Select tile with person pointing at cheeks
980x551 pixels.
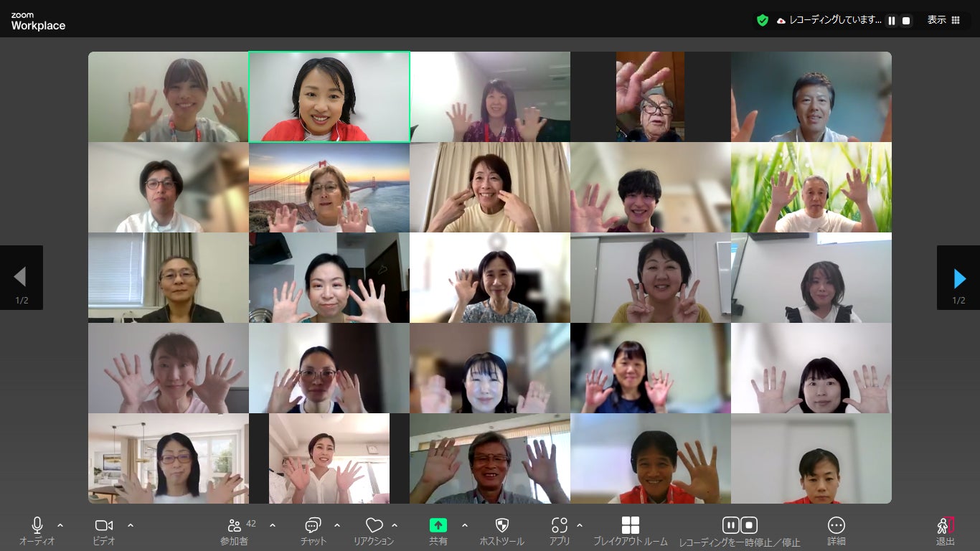[x=490, y=187]
